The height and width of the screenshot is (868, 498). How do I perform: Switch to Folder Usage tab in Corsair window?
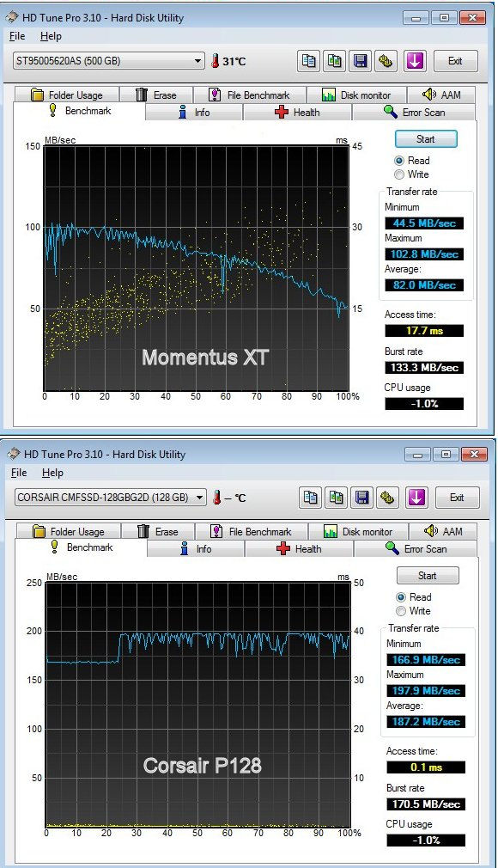(69, 531)
